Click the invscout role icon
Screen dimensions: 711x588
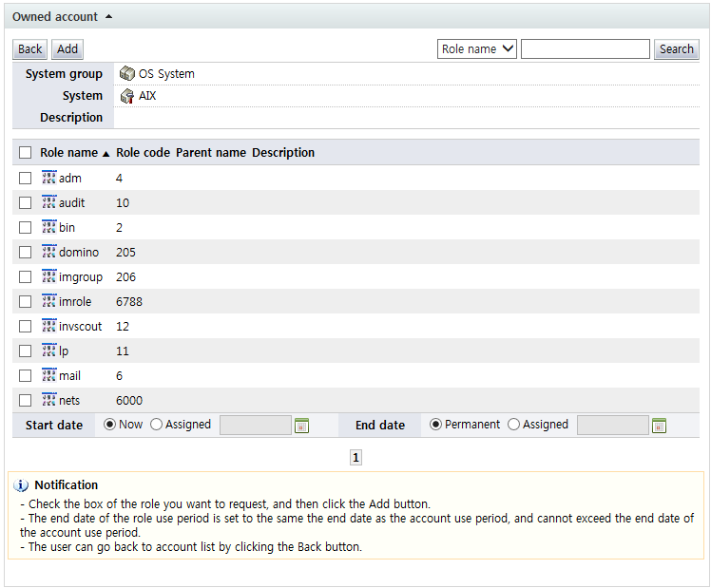(x=49, y=326)
